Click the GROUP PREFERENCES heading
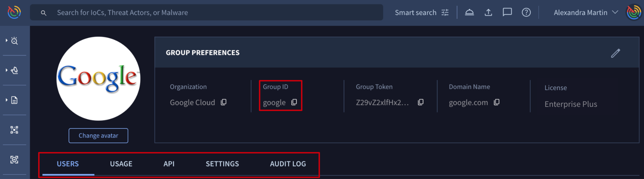The image size is (644, 179). pyautogui.click(x=203, y=53)
